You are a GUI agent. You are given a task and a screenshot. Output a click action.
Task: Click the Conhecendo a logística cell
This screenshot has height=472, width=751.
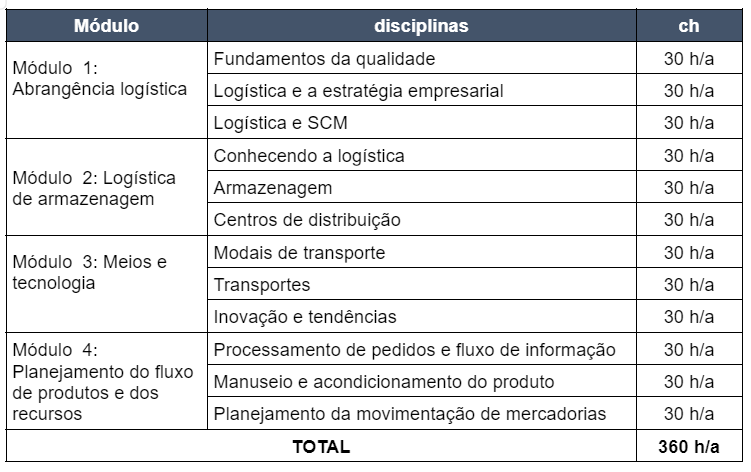[x=421, y=155]
